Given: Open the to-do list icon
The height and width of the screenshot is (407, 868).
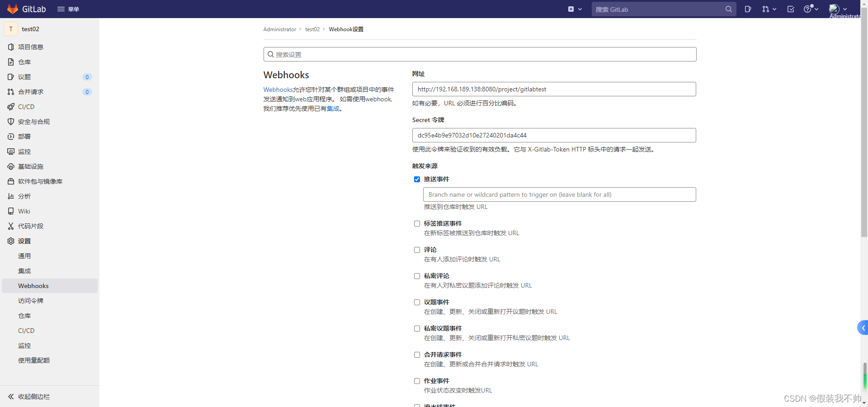Looking at the screenshot, I should [x=791, y=9].
